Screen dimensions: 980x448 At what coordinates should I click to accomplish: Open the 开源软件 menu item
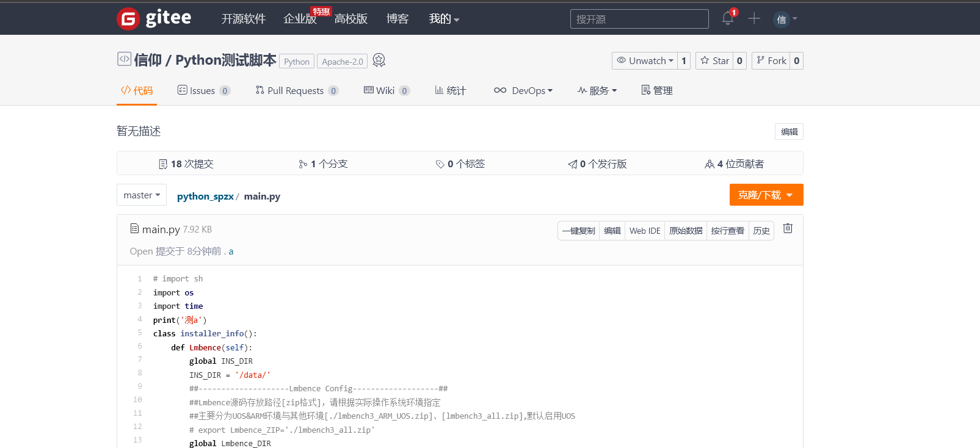(243, 19)
